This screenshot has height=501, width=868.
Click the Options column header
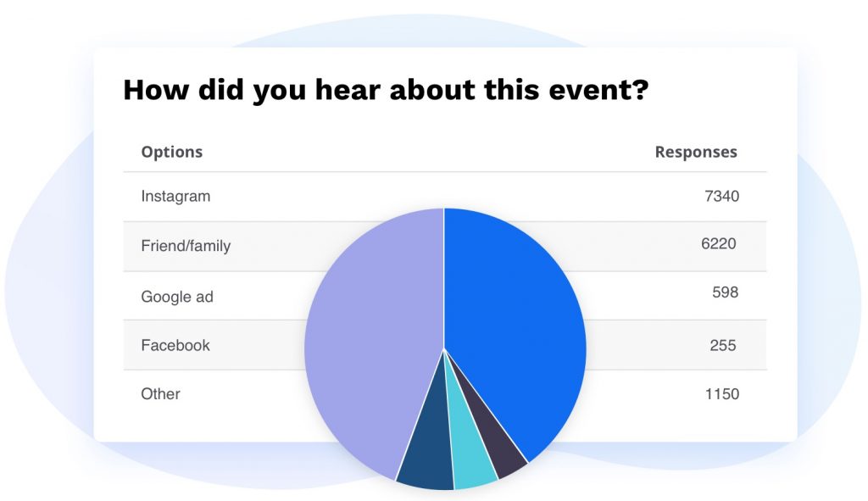(x=171, y=153)
